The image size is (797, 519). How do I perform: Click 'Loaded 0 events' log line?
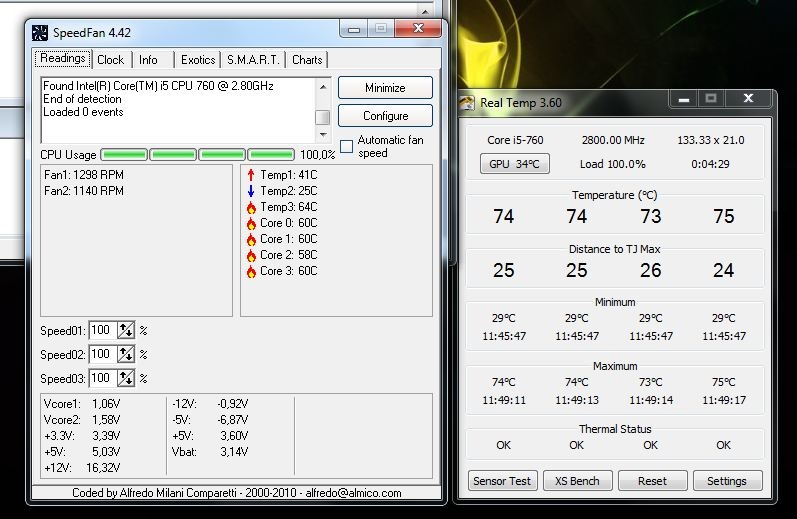[83, 112]
